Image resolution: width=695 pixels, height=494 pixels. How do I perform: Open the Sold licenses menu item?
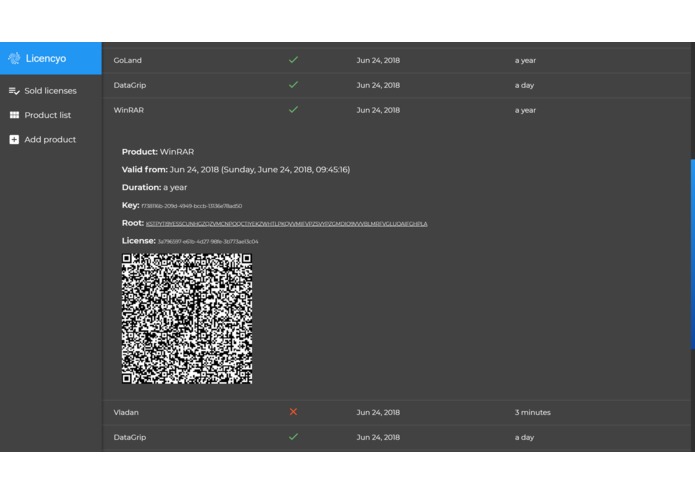pos(51,91)
